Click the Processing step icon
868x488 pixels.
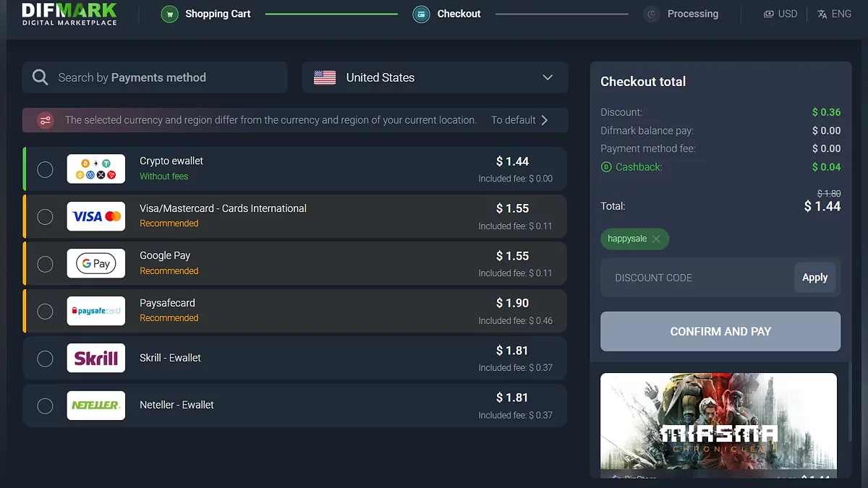[652, 14]
